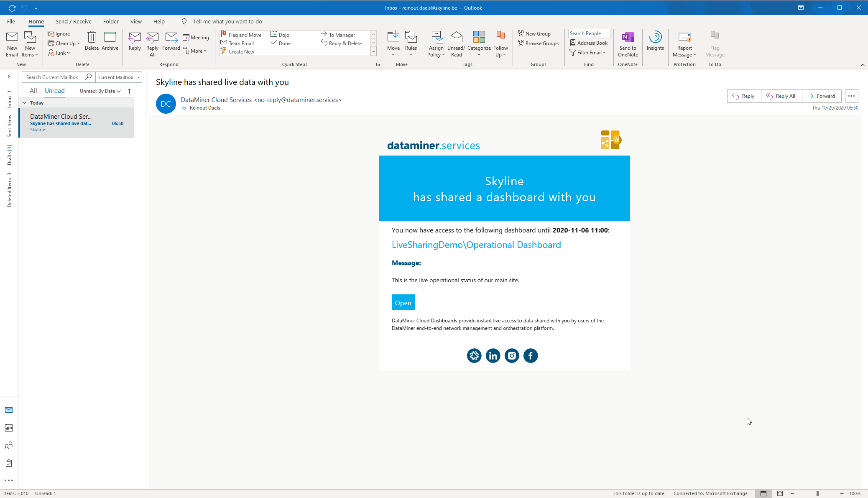Select DataMiner Cloud Services message
The height and width of the screenshot is (498, 868).
point(77,123)
